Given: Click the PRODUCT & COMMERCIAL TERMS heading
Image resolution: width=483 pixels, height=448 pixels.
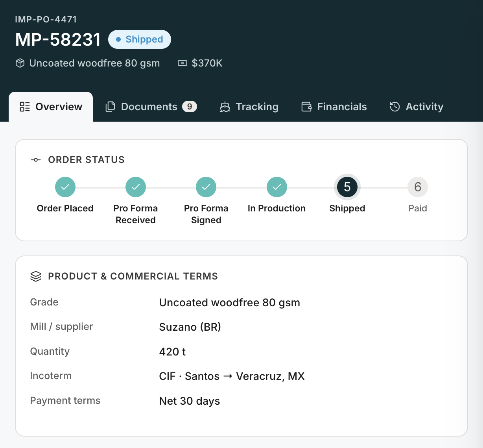Looking at the screenshot, I should (x=133, y=276).
